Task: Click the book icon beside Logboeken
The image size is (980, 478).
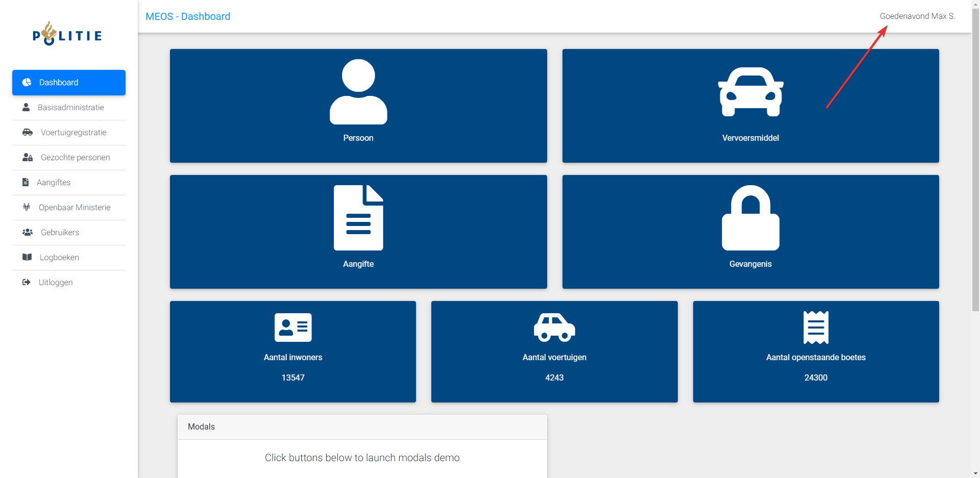Action: pyautogui.click(x=27, y=257)
